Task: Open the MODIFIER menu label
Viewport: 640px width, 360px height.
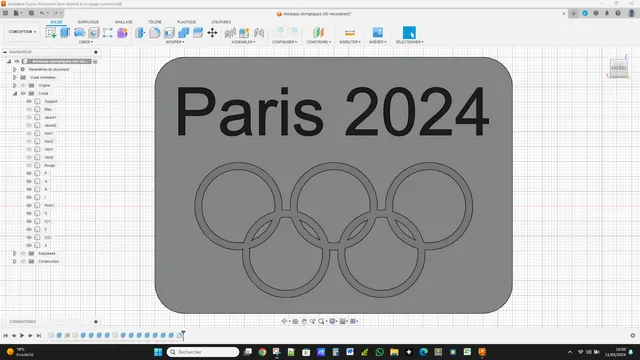Action: (x=175, y=42)
